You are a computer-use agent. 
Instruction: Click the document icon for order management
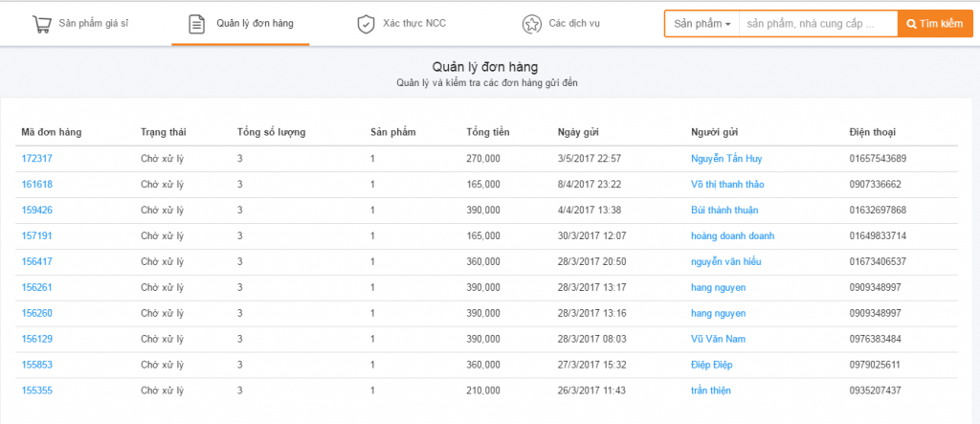coord(196,24)
